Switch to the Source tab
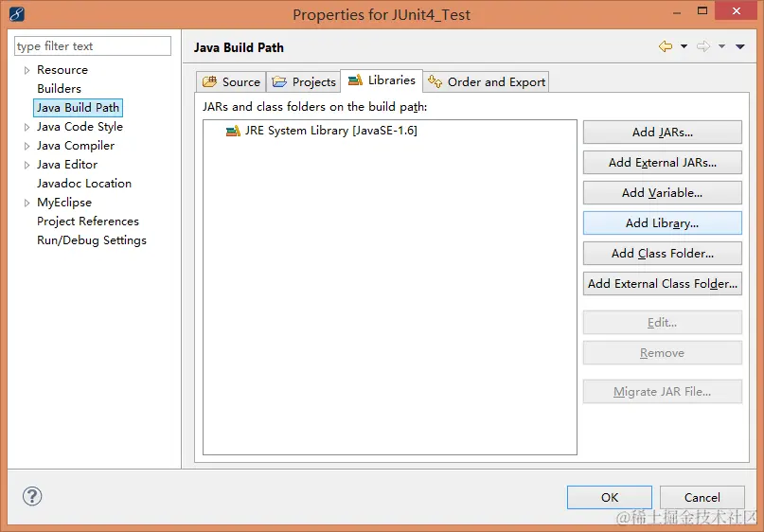 [x=231, y=81]
